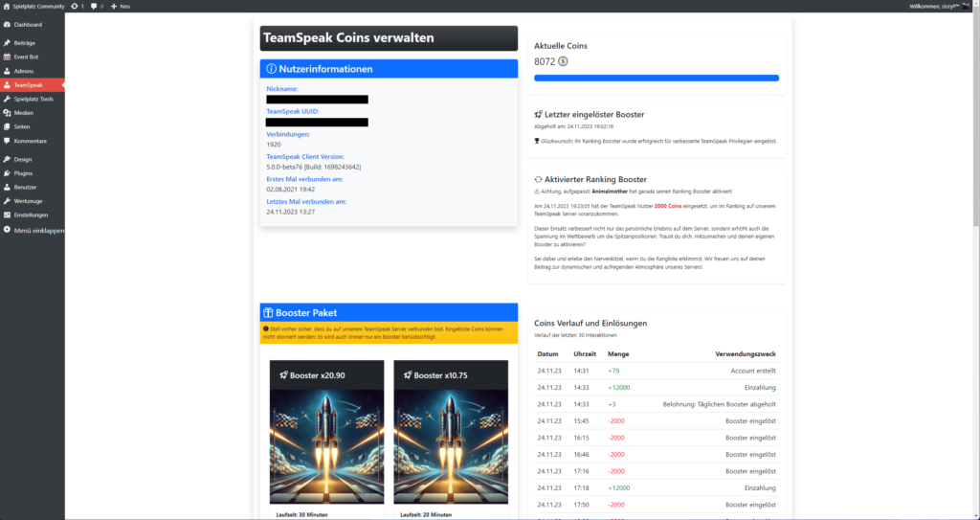Screen dimensions: 980x520
Task: Click the Laufzeit: 20 Minuten text
Action: [426, 515]
